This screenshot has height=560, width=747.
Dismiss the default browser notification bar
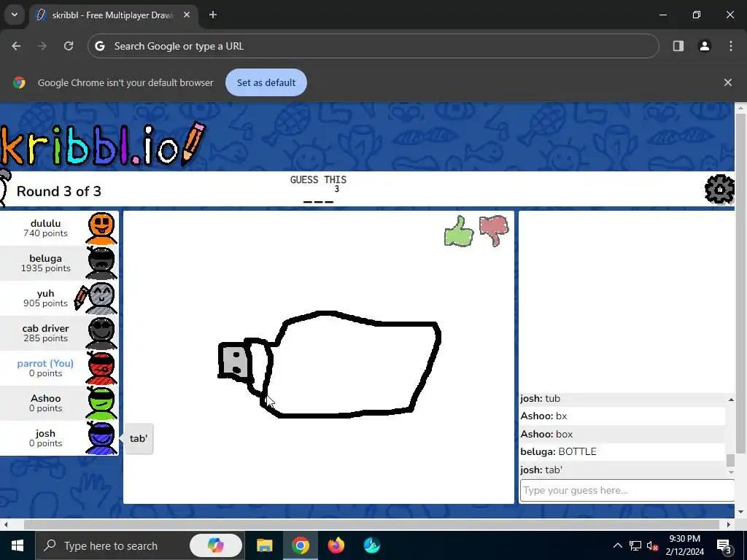(728, 82)
